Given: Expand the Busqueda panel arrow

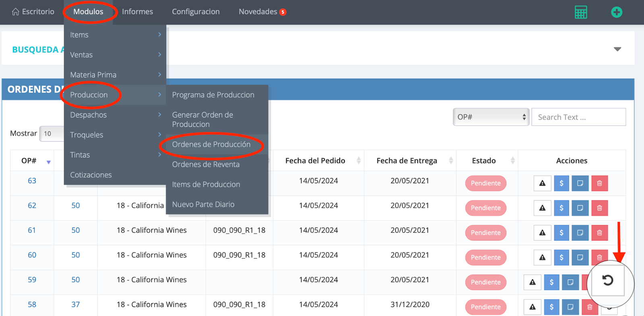Looking at the screenshot, I should (x=617, y=49).
